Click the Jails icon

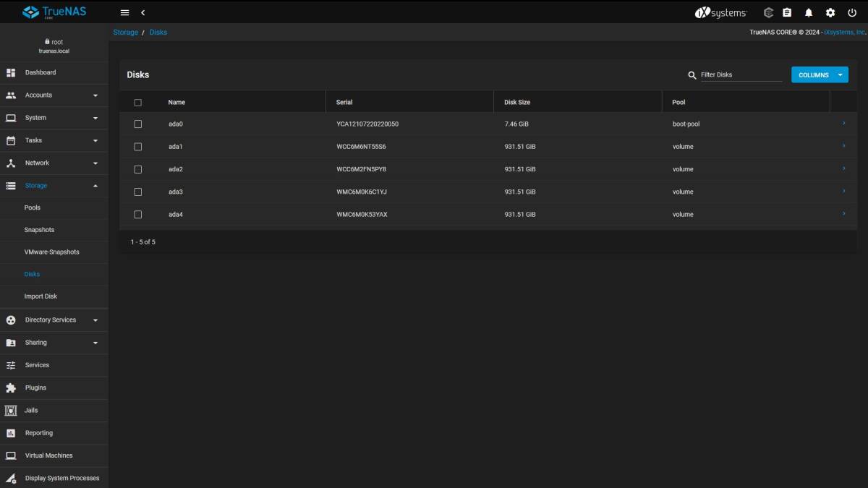tap(11, 411)
